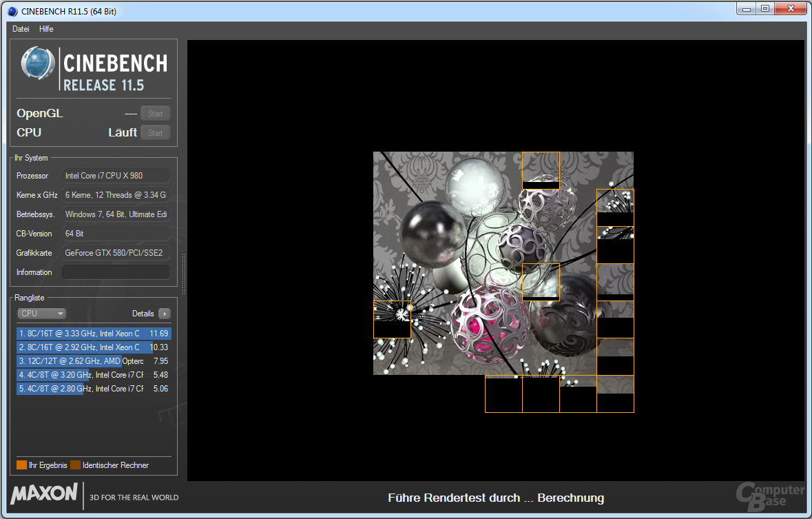Select ranking entry 8C/16T @ 2.92 GHz

click(x=94, y=347)
